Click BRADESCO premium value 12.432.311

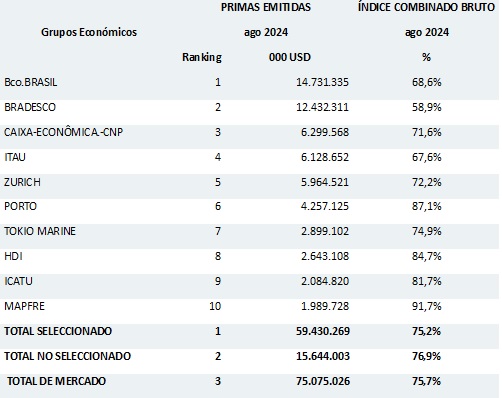[x=322, y=107]
